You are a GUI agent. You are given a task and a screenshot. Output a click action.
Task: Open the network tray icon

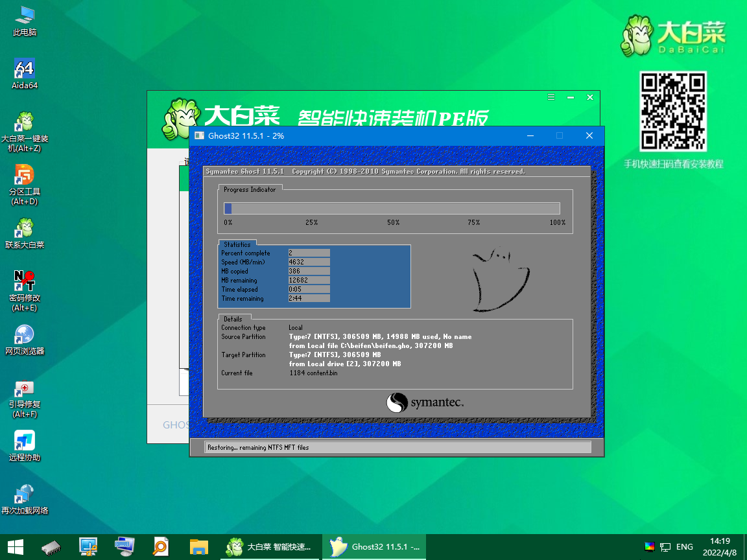pos(665,547)
